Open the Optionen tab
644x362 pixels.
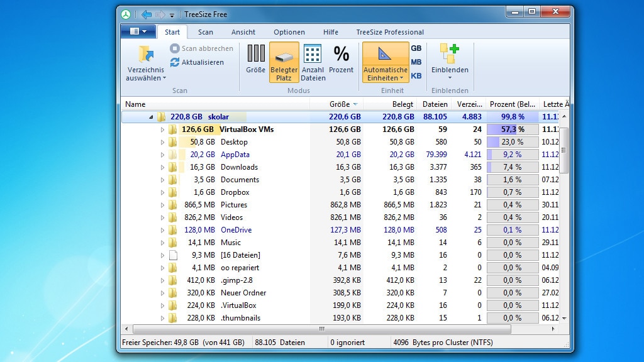pos(289,31)
